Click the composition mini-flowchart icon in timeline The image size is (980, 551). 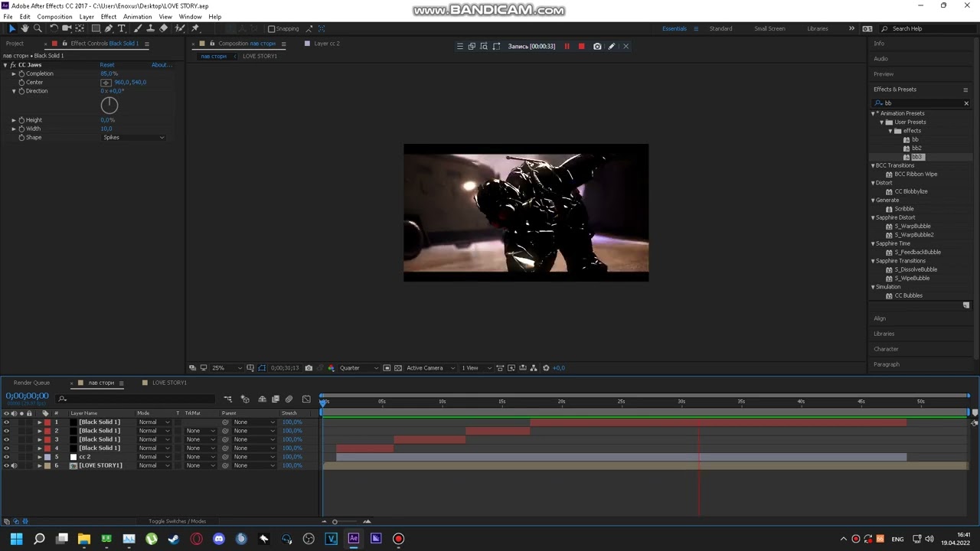pyautogui.click(x=228, y=399)
